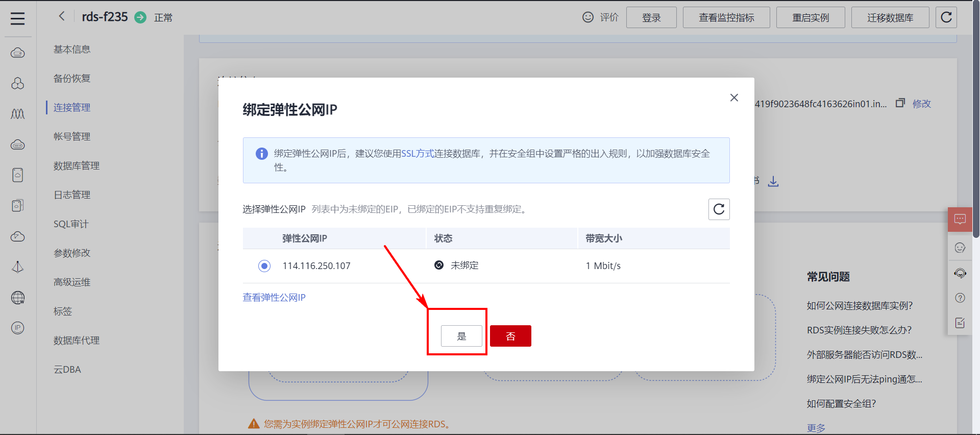Open FAQ 外部服务器能否访问RDS数...
Viewport: 980px width, 435px height.
(865, 355)
